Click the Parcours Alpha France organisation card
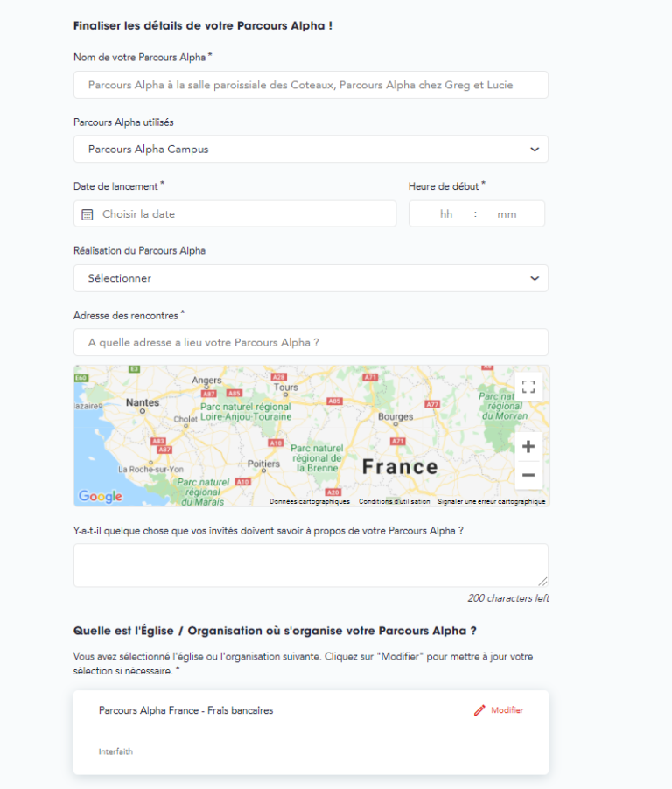 coord(311,732)
